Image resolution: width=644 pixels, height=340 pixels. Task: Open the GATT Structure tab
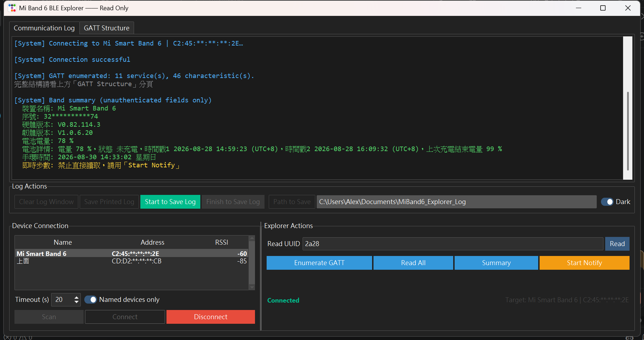[x=107, y=28]
